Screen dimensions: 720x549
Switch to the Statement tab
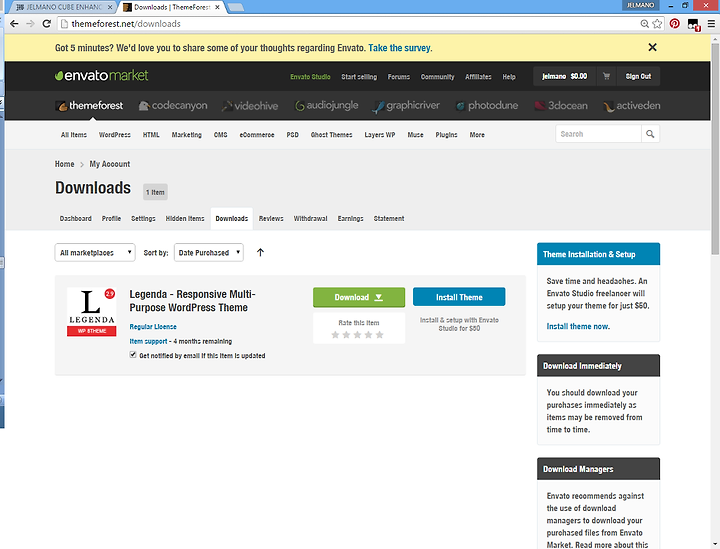click(x=389, y=218)
